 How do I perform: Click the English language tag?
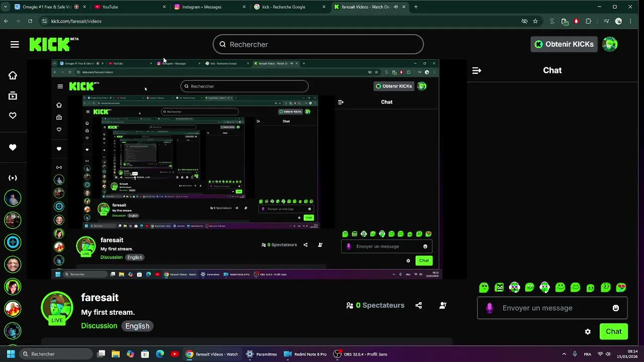(137, 326)
